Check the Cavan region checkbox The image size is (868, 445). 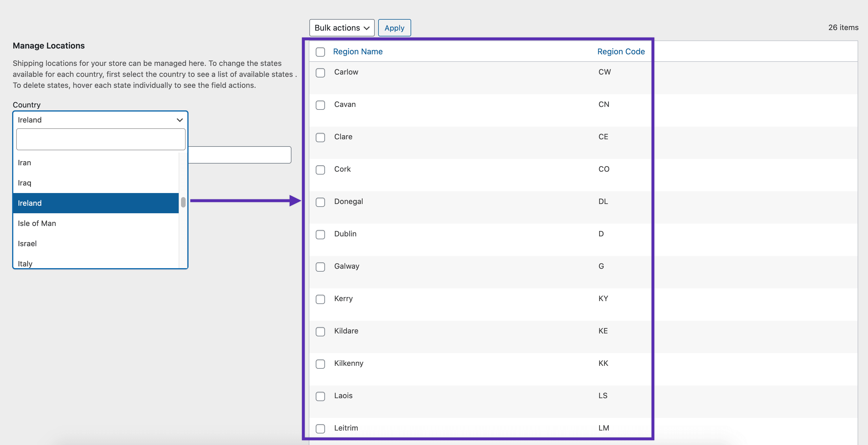[x=320, y=105]
